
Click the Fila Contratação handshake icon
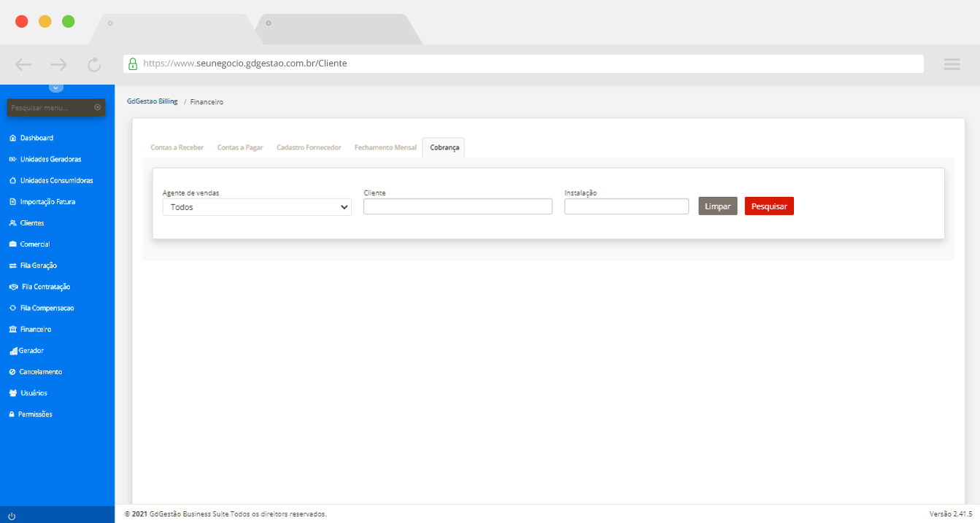point(13,287)
